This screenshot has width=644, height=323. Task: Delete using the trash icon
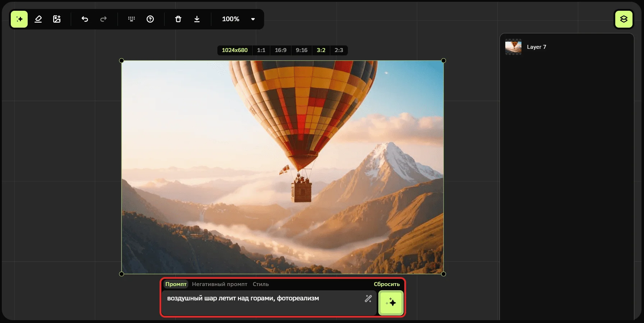[x=178, y=19]
